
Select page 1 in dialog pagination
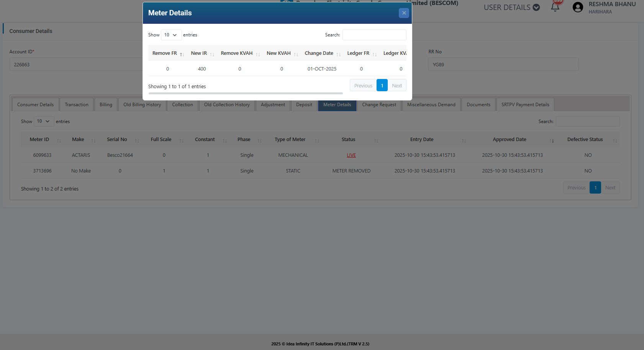(382, 85)
